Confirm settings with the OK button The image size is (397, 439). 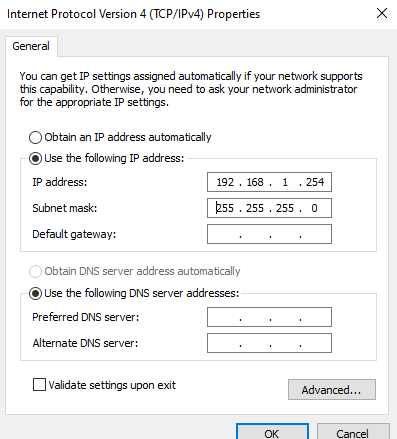click(x=272, y=432)
